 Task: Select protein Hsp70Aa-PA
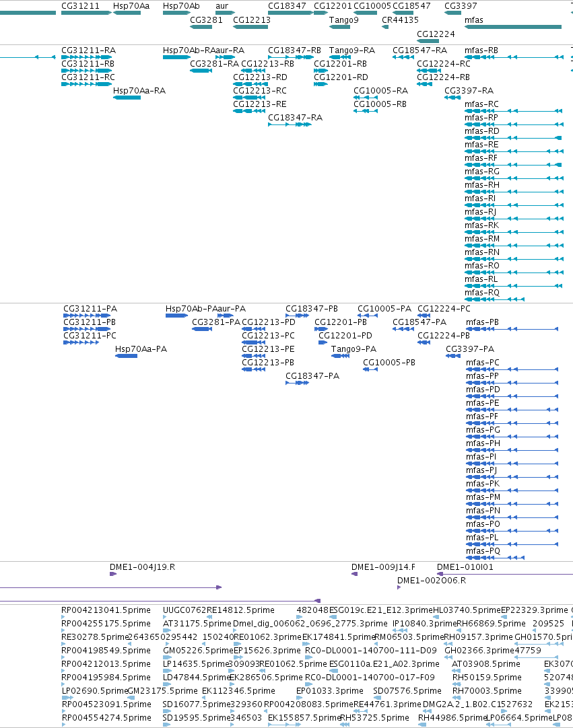click(141, 349)
